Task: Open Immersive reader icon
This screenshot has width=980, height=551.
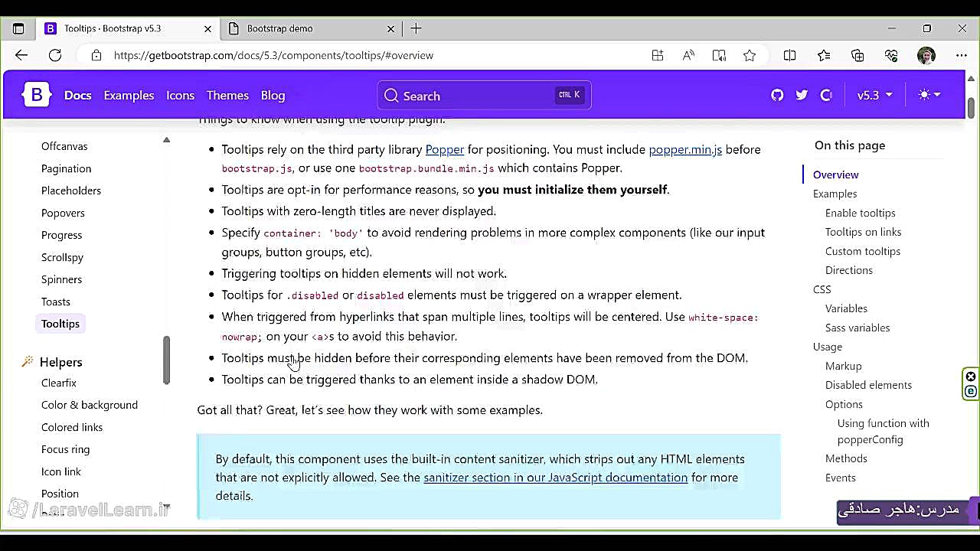Action: pos(719,55)
